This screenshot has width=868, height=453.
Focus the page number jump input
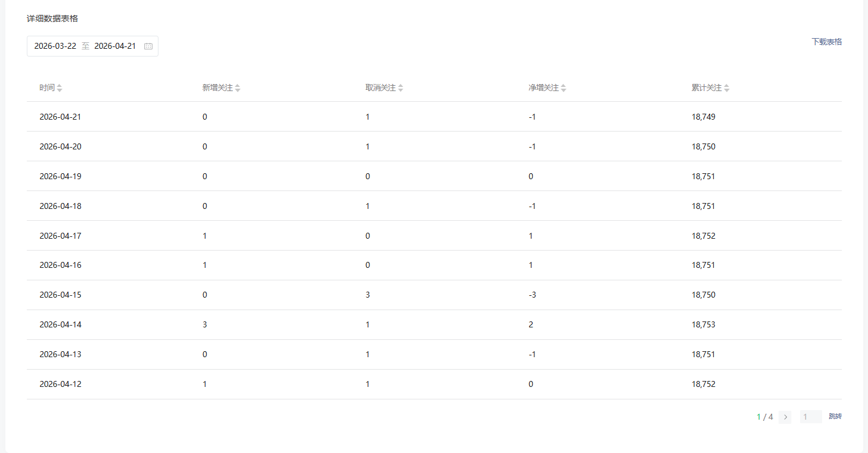tap(810, 417)
